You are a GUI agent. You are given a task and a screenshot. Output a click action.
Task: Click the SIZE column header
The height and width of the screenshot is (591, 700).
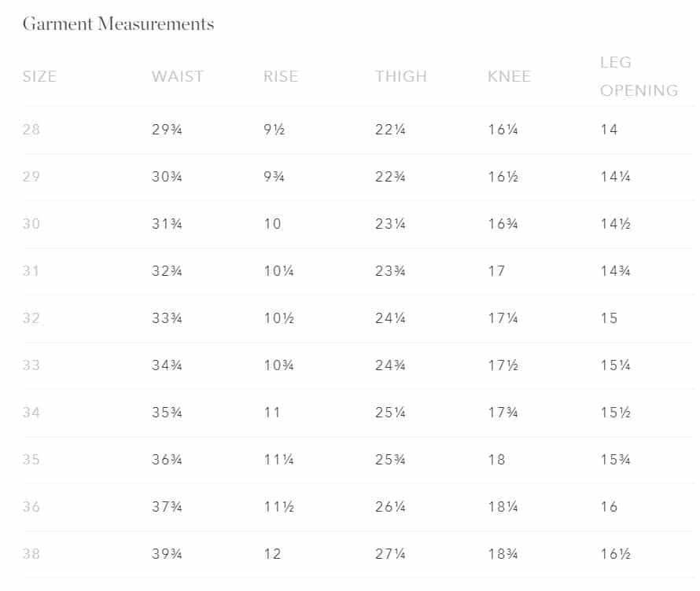(x=39, y=76)
